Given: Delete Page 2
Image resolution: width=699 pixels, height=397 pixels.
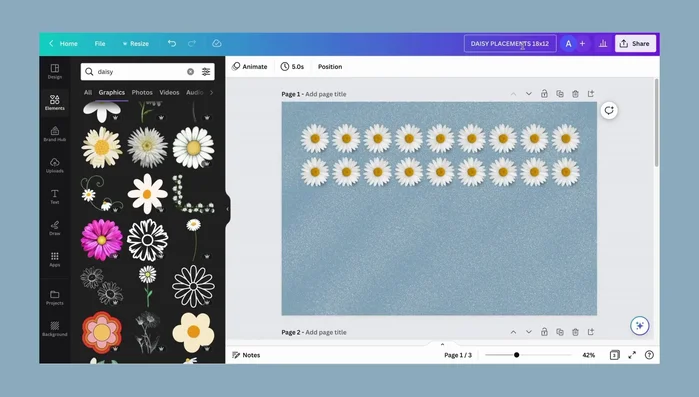Looking at the screenshot, I should [x=576, y=332].
